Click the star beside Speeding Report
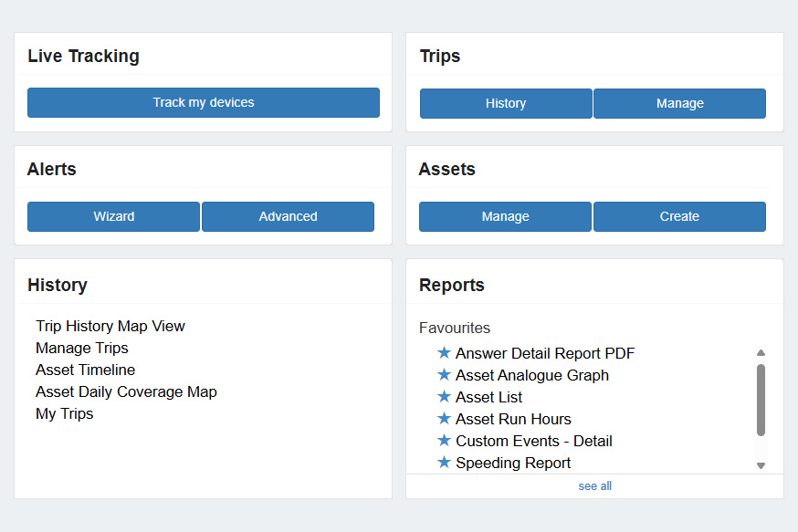This screenshot has height=532, width=798. tap(444, 462)
